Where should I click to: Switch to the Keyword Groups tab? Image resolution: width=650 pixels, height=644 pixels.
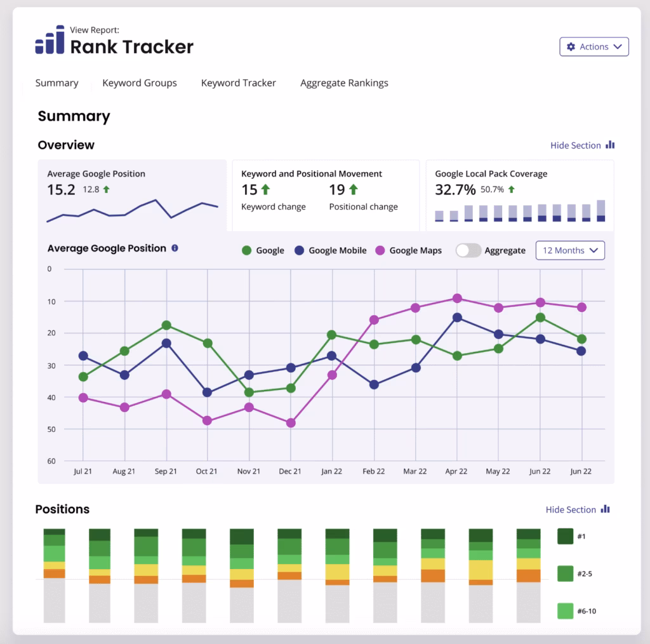coord(140,83)
